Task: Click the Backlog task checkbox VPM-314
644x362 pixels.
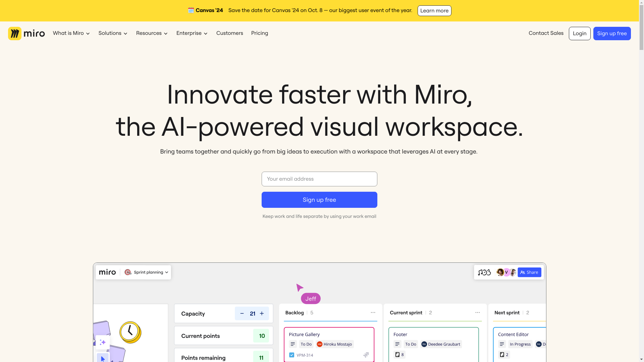Action: [x=291, y=355]
